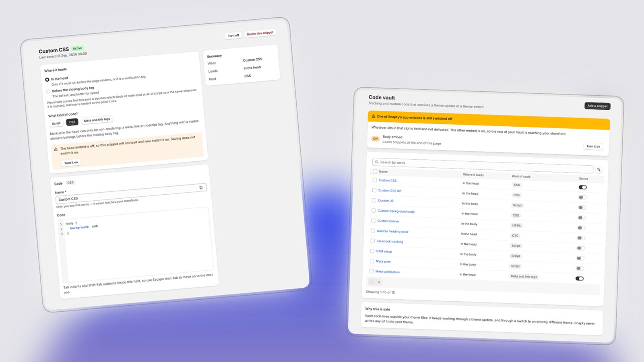The image size is (644, 362).
Task: Click the warning icon in yellow banner
Action: pos(373,116)
